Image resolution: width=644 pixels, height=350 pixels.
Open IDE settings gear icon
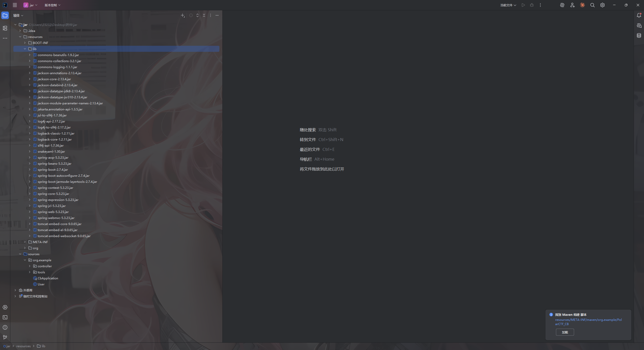pos(602,5)
